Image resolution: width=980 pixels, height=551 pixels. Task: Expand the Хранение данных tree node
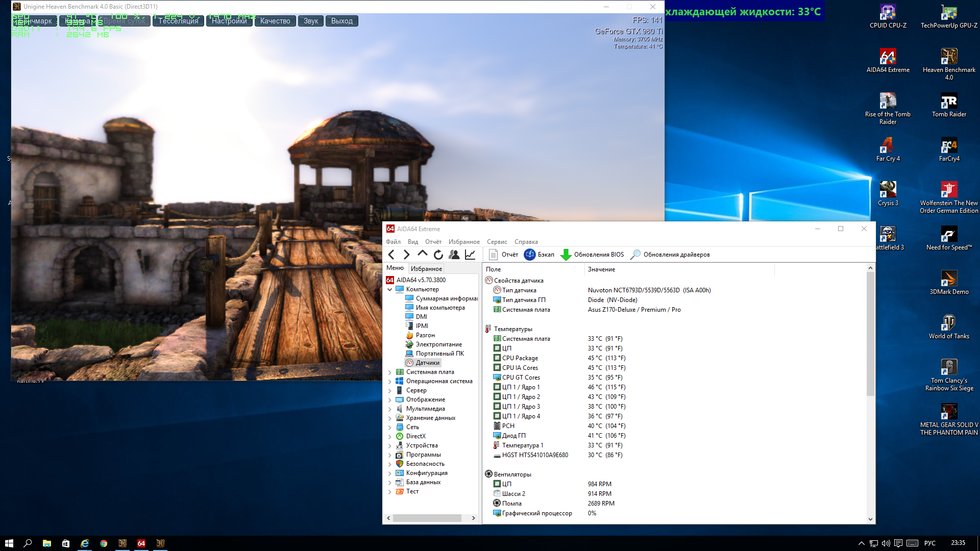pyautogui.click(x=390, y=418)
